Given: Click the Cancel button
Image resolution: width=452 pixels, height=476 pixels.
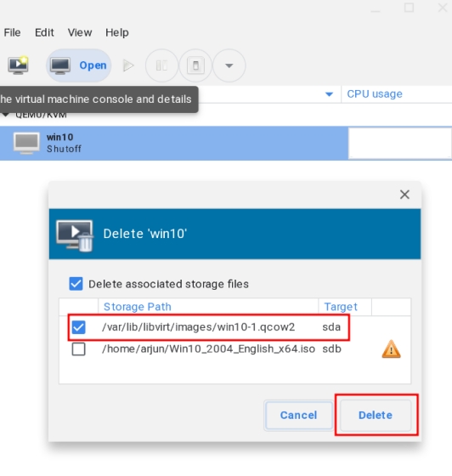Looking at the screenshot, I should tap(299, 416).
